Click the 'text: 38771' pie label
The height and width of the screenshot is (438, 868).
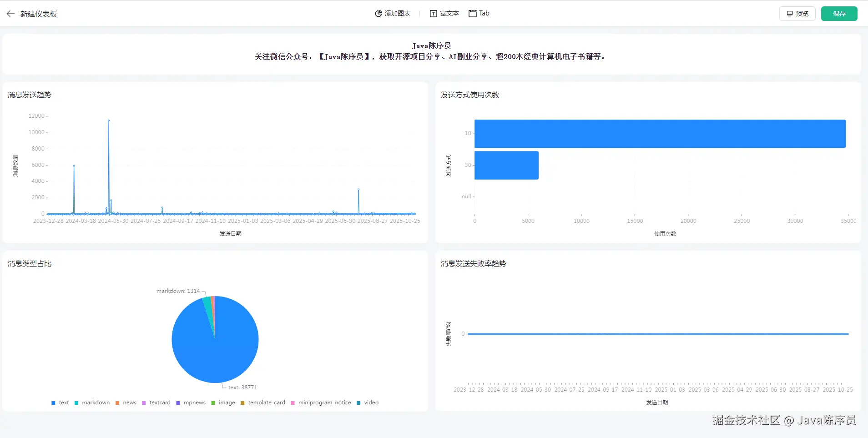coord(242,388)
